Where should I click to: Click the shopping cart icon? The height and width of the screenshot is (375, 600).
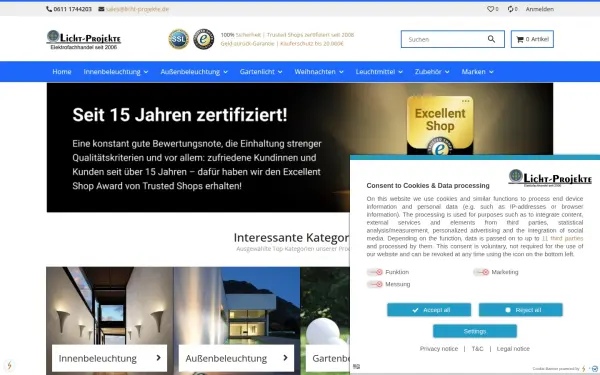click(520, 39)
